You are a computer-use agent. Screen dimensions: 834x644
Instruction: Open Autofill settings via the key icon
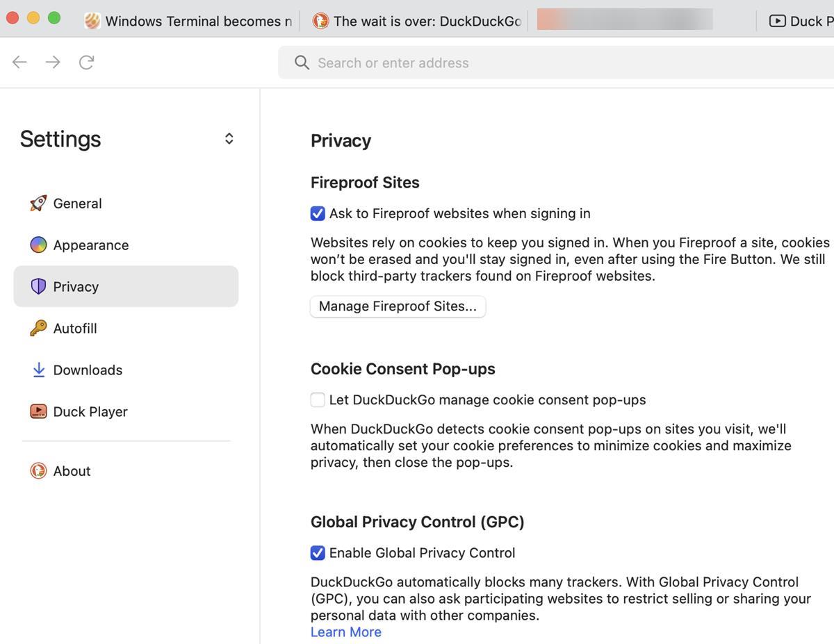click(38, 328)
